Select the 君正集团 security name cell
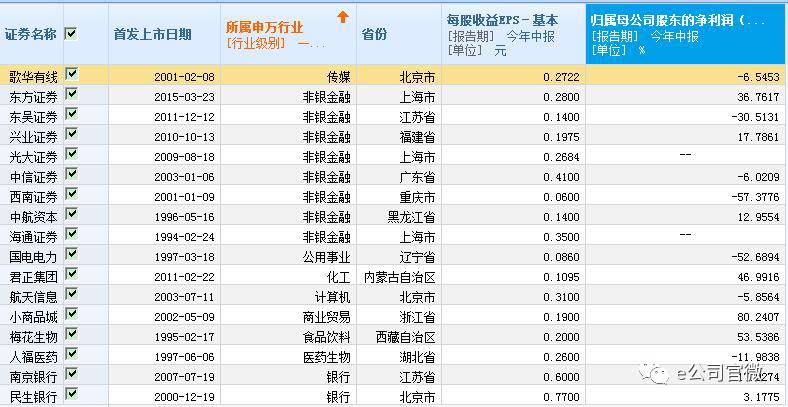This screenshot has height=407, width=788. pos(32,276)
